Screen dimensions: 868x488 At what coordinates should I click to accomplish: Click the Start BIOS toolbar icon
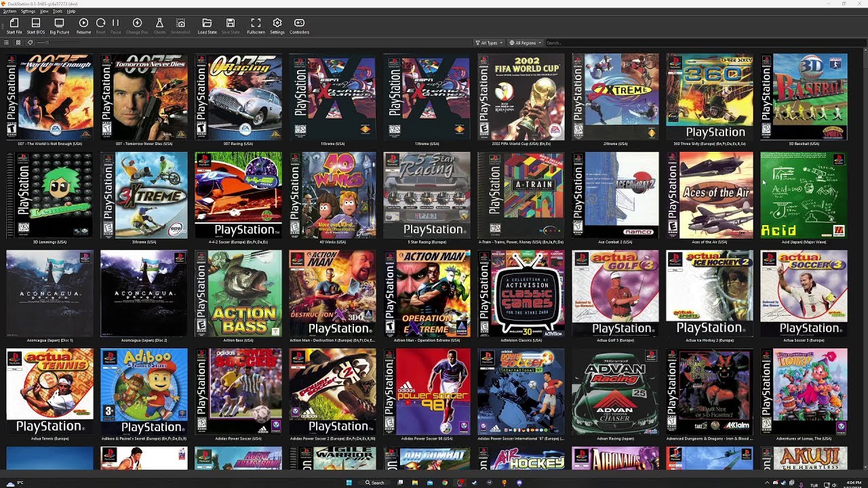point(36,26)
